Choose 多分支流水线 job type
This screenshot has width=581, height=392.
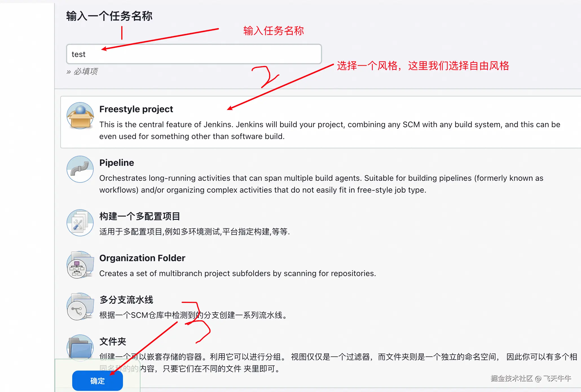coord(126,300)
